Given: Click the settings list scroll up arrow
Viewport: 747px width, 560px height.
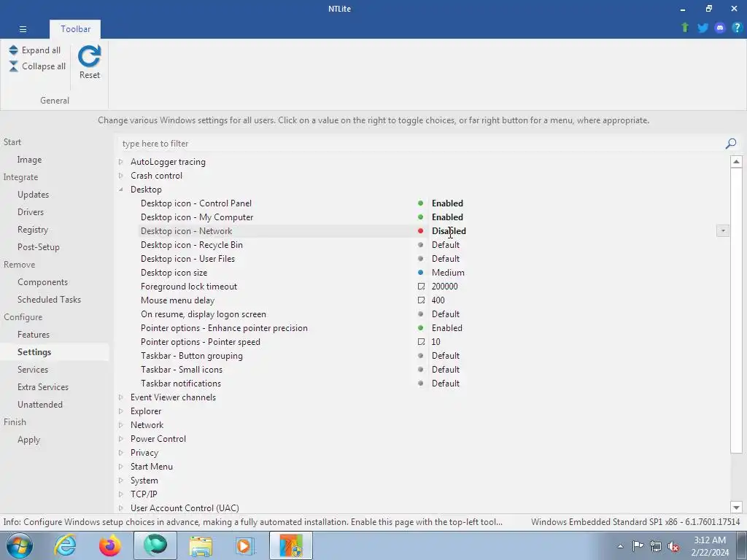Looking at the screenshot, I should pos(736,161).
